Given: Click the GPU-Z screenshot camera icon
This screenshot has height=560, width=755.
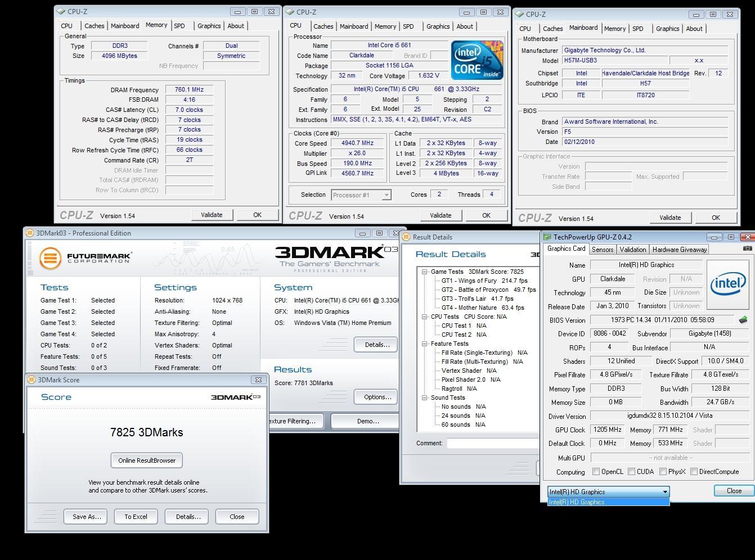Looking at the screenshot, I should (x=747, y=248).
